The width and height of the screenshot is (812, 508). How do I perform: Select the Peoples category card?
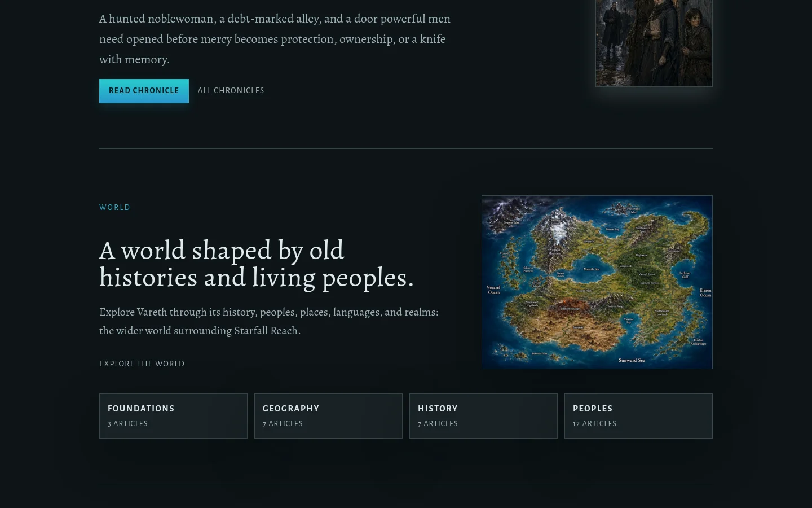point(638,416)
